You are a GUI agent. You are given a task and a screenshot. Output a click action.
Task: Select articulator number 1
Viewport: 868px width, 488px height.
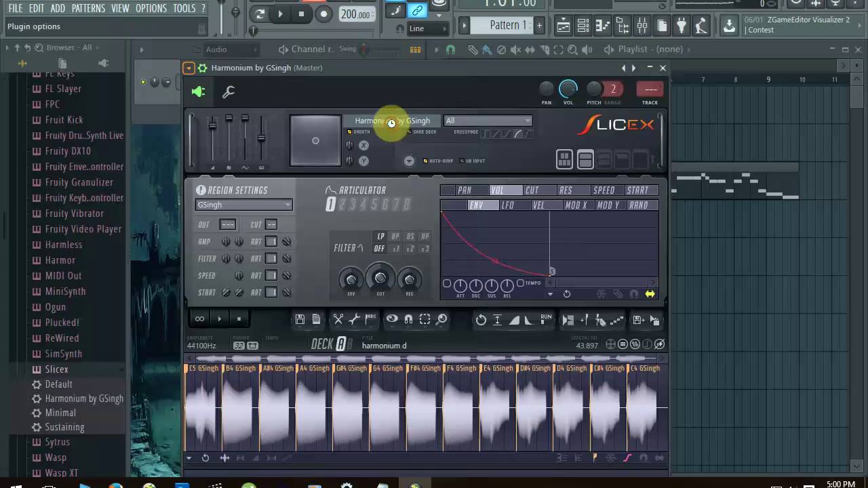tap(330, 205)
